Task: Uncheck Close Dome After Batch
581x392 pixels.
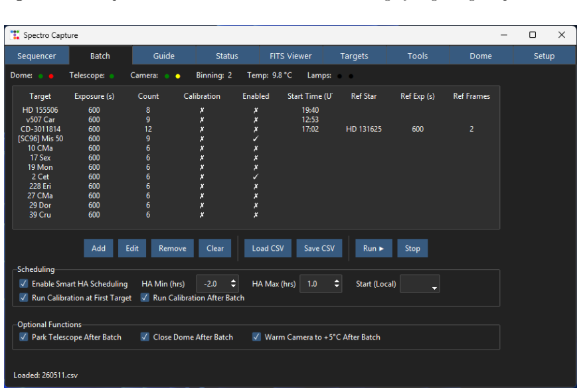Action: point(145,337)
